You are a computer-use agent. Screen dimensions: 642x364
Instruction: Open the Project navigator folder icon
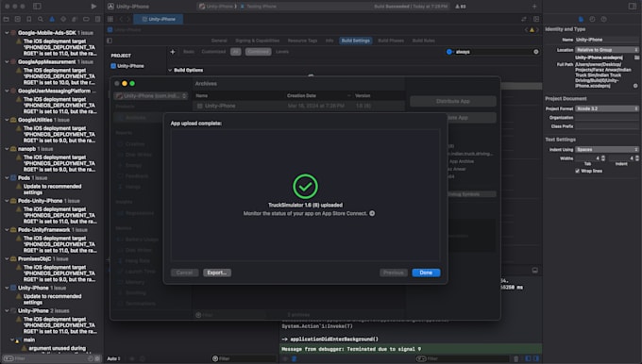tap(7, 19)
